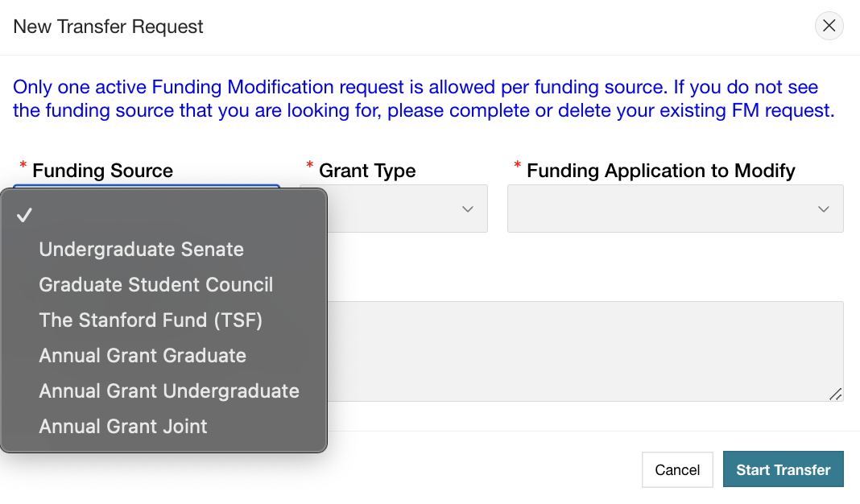860x504 pixels.
Task: Click inside the large gray text area
Action: click(x=585, y=351)
